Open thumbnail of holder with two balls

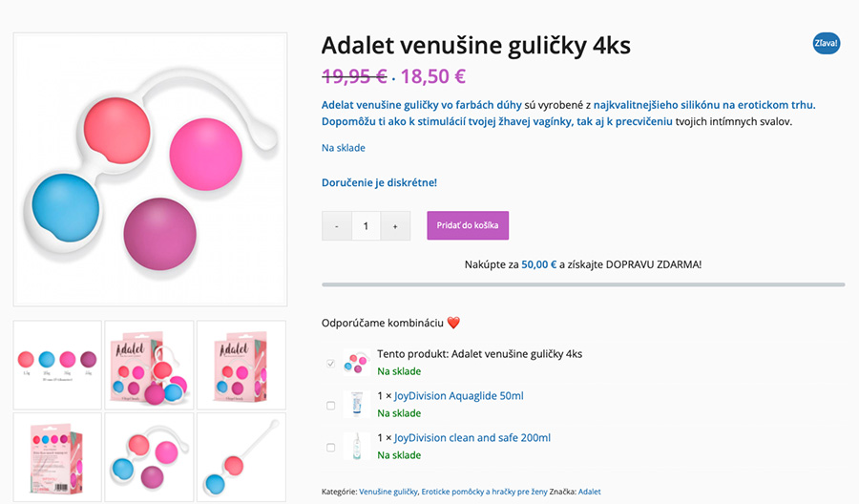[x=241, y=457]
